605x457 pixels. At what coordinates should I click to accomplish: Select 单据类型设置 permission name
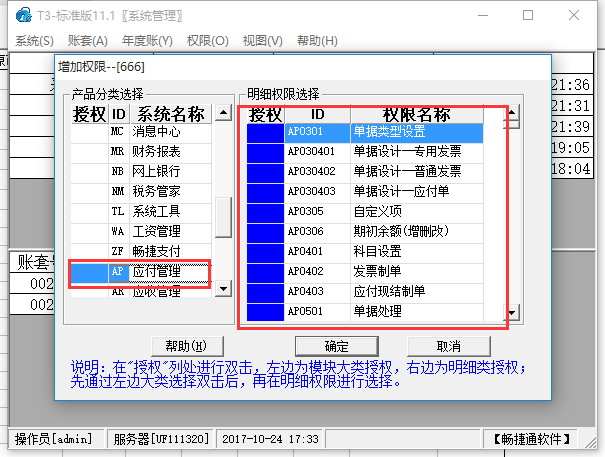click(417, 133)
